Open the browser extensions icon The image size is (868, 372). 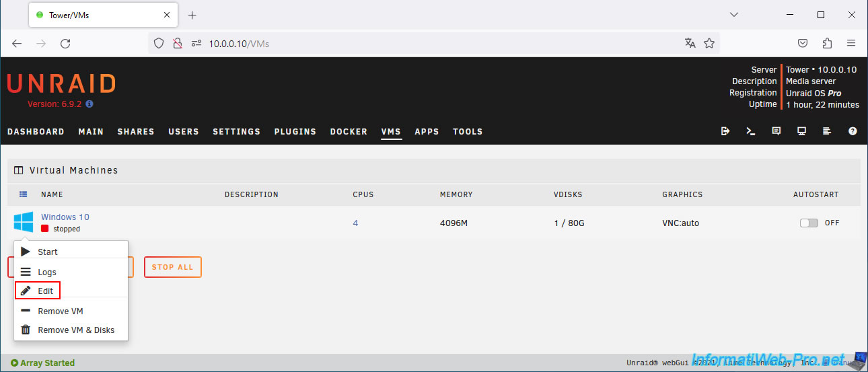(x=827, y=43)
